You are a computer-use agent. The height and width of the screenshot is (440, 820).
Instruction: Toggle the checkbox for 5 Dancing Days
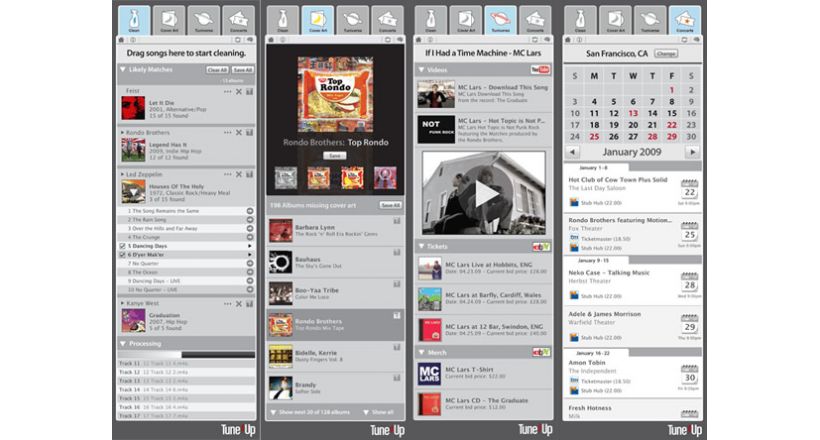(122, 246)
